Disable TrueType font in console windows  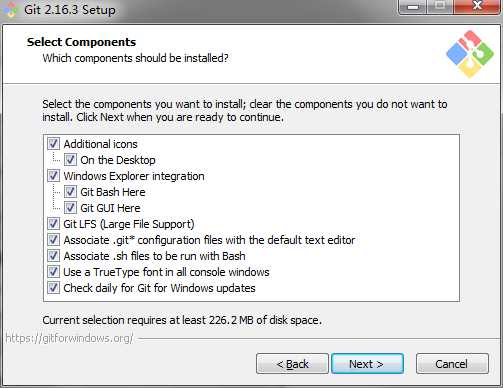[53, 272]
